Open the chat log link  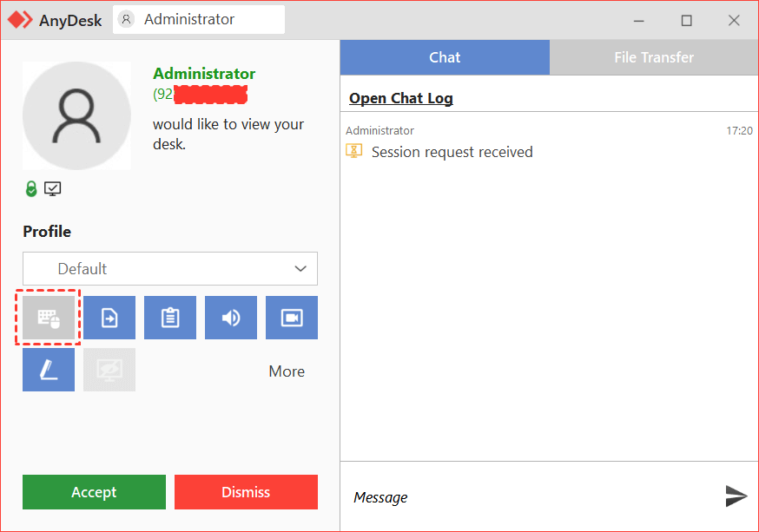pos(401,98)
